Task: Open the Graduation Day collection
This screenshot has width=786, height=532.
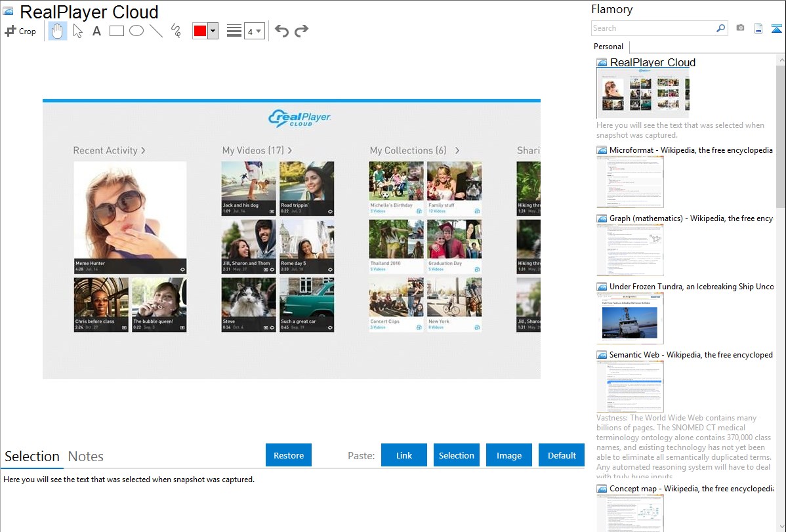Action: coord(454,247)
